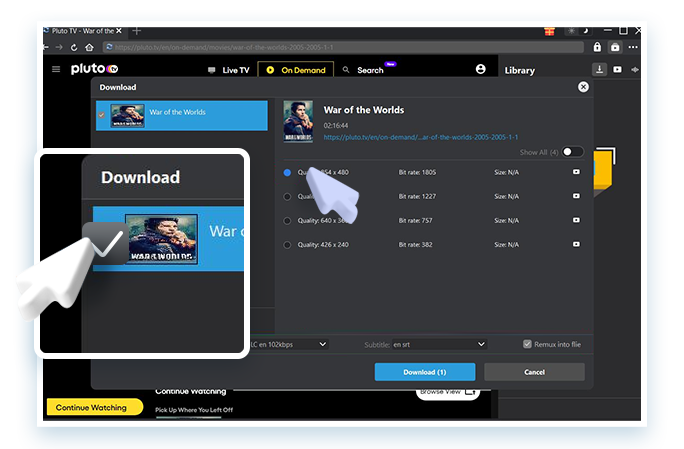Viewport: 684px width, 449px height.
Task: Cancel the download dialog
Action: point(534,372)
